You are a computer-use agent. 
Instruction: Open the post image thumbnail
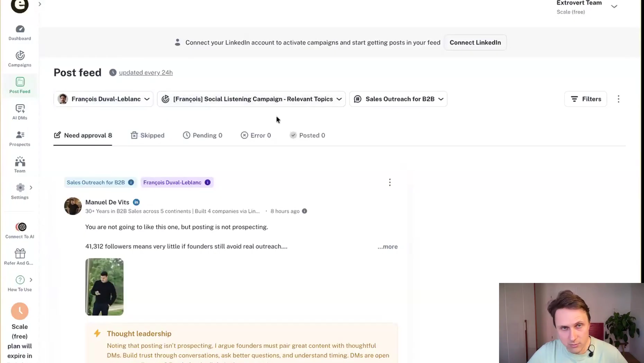click(104, 287)
